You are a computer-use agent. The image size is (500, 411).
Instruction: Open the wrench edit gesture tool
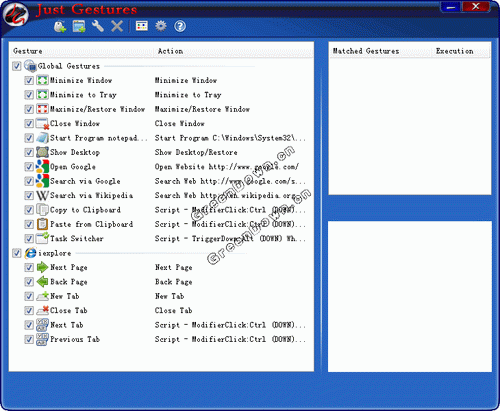98,26
